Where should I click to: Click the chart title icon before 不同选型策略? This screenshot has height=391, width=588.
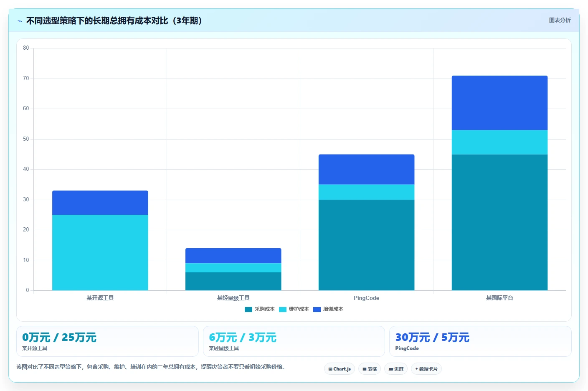pyautogui.click(x=20, y=21)
